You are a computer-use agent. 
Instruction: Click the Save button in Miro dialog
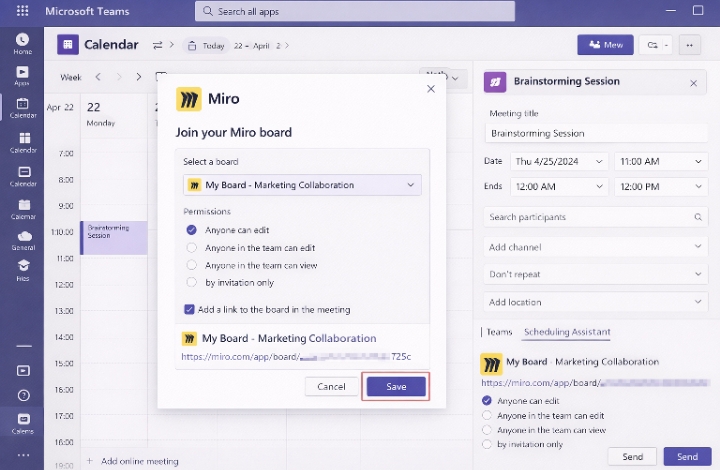coord(396,387)
